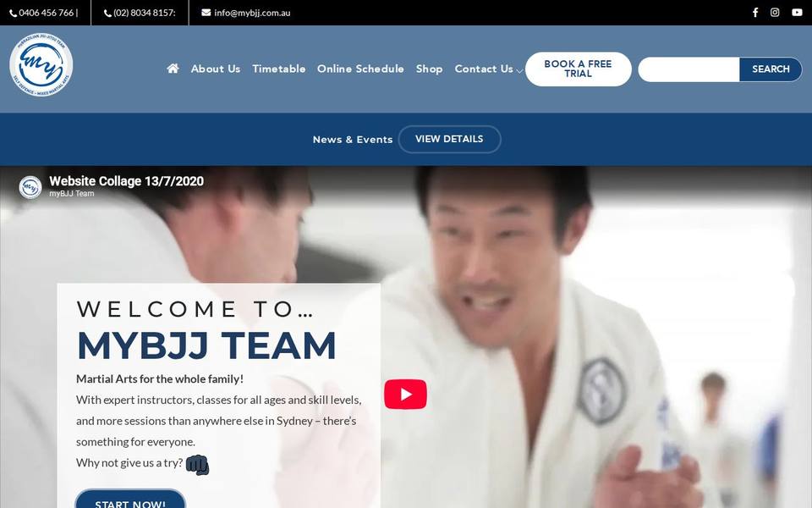Open the YouTube channel icon in top bar
Image resolution: width=812 pixels, height=508 pixels.
[797, 13]
